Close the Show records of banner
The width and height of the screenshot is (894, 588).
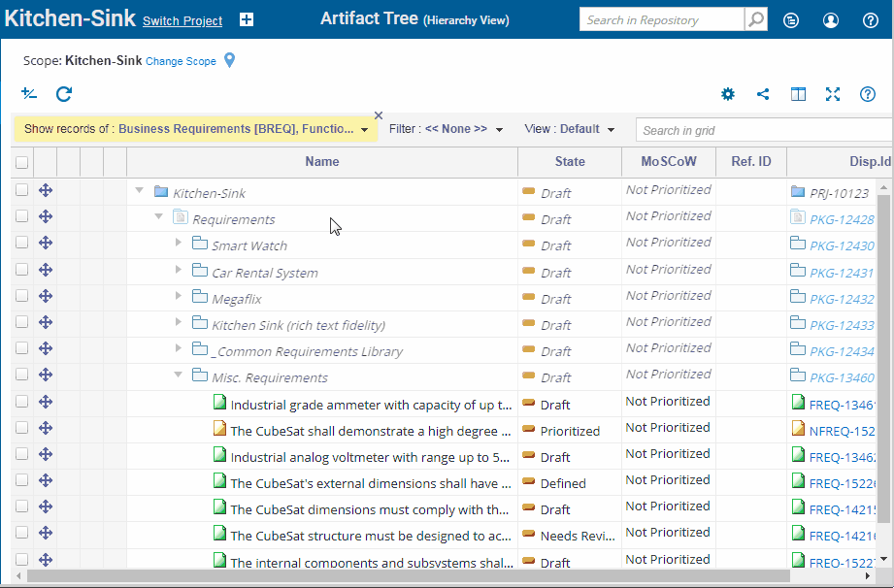coord(378,115)
